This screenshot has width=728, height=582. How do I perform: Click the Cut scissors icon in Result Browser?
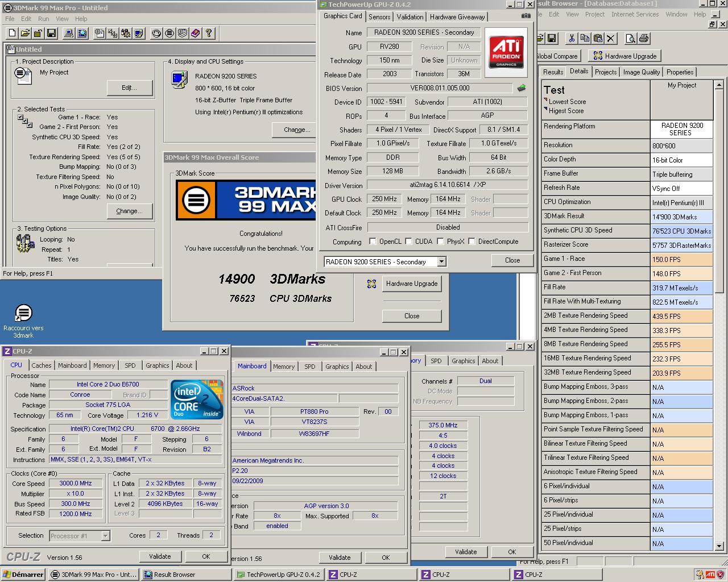coord(572,38)
